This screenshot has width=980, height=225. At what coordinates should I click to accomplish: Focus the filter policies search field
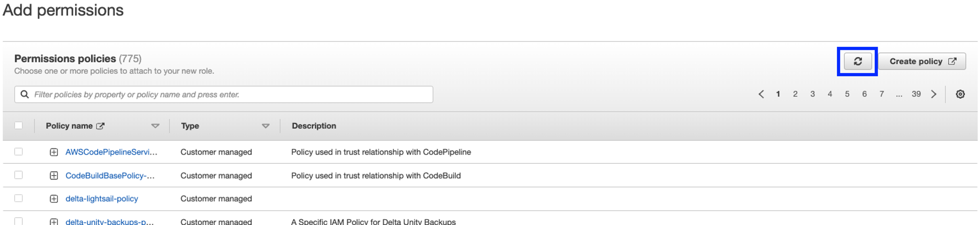[223, 94]
